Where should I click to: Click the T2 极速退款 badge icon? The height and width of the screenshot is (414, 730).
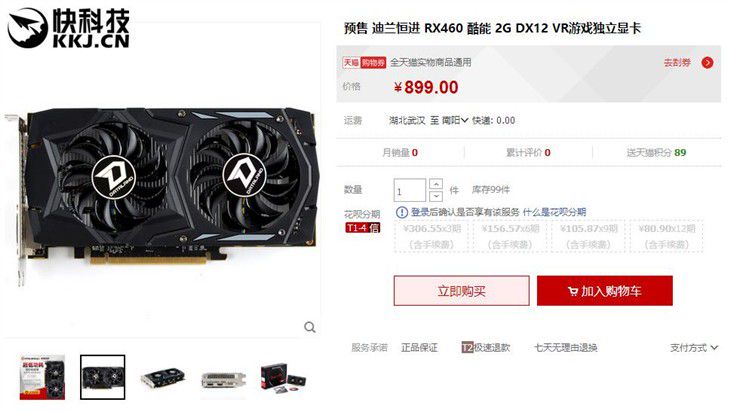(467, 347)
